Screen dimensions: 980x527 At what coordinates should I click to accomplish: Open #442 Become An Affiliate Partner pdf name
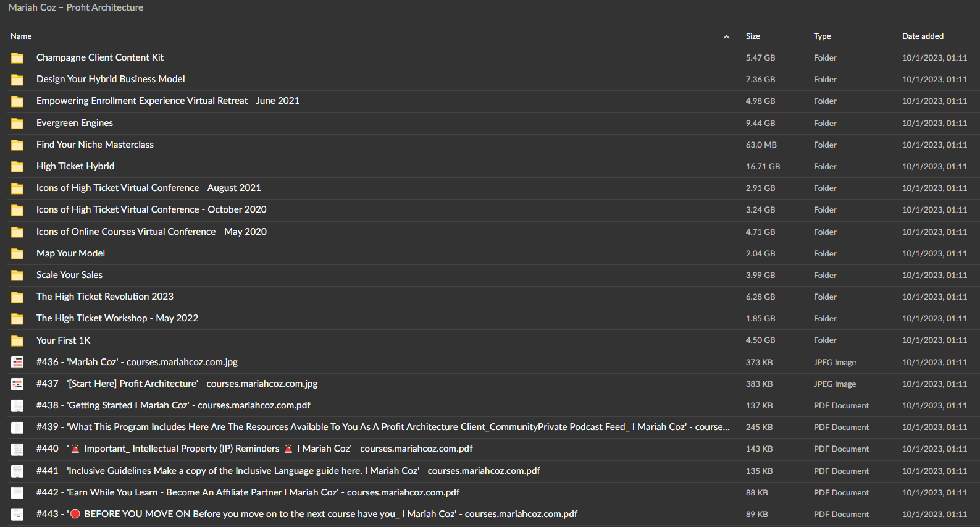click(248, 492)
